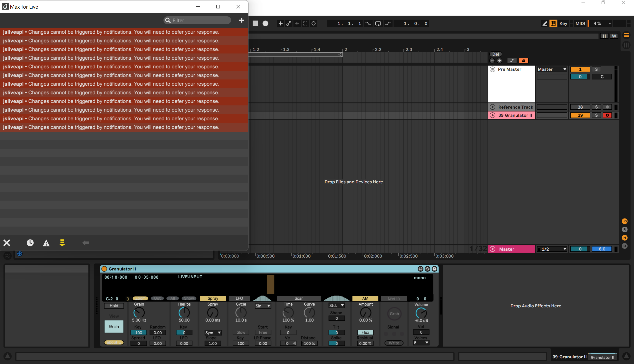Screen dimensions: 634x364
Task: Click capture MIDI bracket icon
Action: tap(305, 24)
